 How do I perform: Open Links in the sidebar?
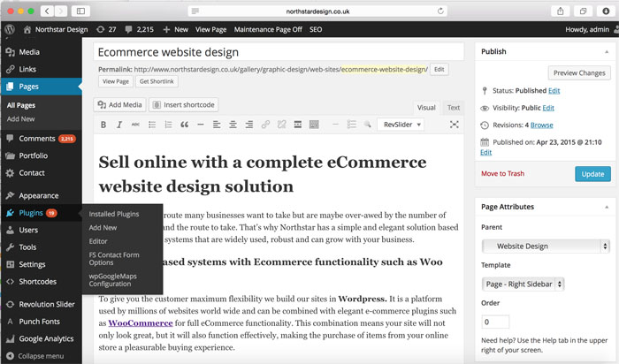pyautogui.click(x=41, y=70)
